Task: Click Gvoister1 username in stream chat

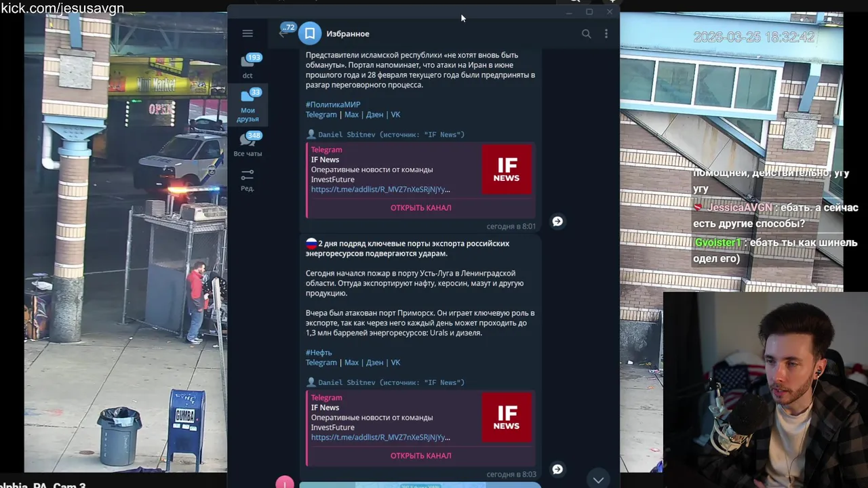Action: [718, 243]
